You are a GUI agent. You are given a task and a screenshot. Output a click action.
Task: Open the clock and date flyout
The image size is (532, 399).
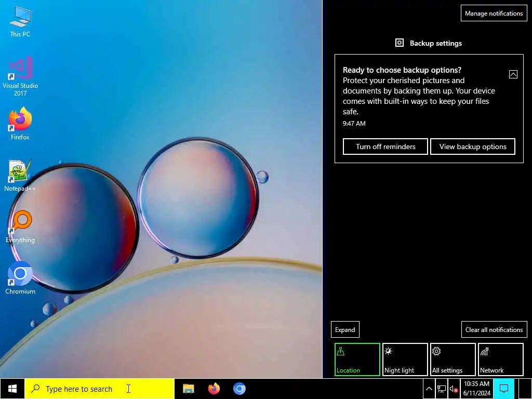click(x=477, y=389)
